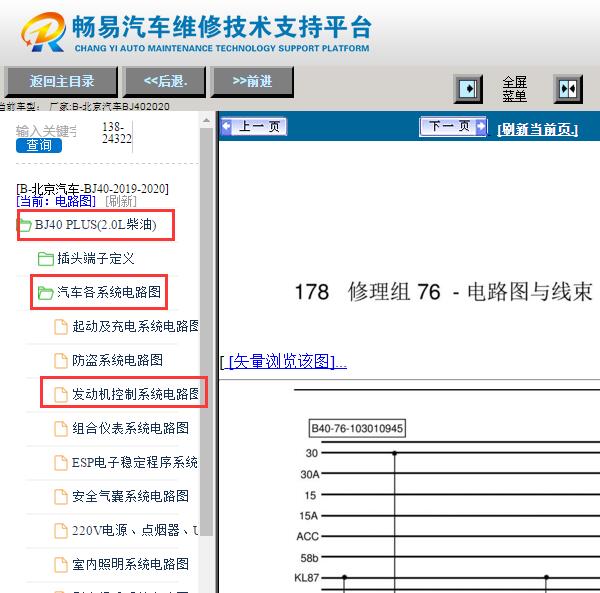Click the ACC line label in diagram
The width and height of the screenshot is (600, 593).
(308, 536)
